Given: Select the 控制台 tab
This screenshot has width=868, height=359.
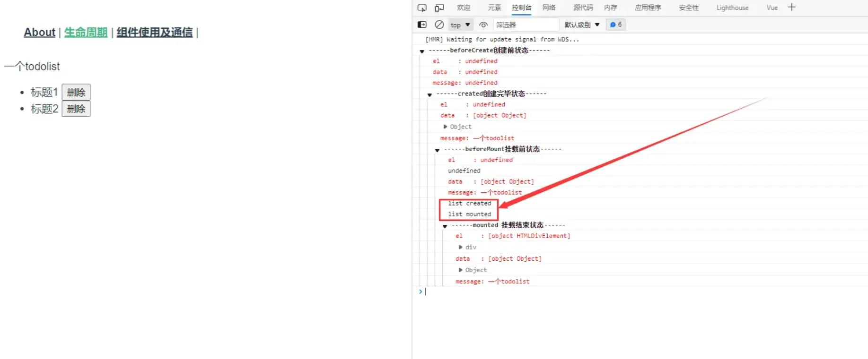Looking at the screenshot, I should tap(521, 8).
